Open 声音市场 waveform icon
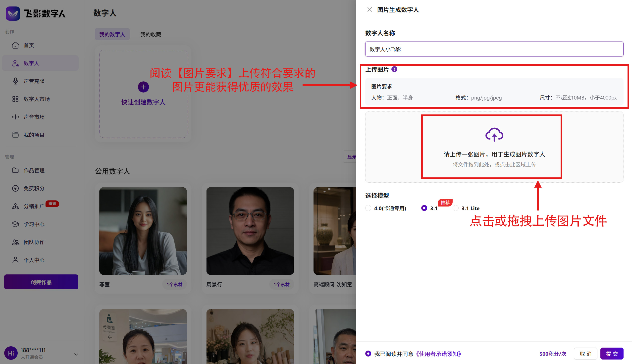Viewport: 632px width, 364px height. [15, 117]
